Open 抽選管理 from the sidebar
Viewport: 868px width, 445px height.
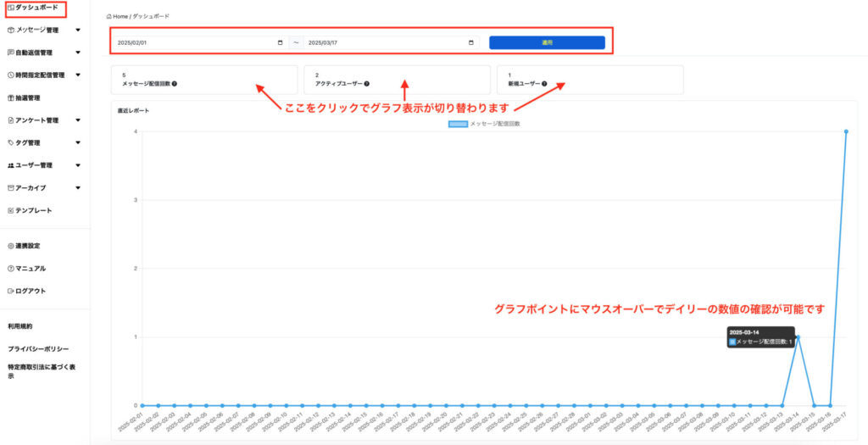point(27,97)
